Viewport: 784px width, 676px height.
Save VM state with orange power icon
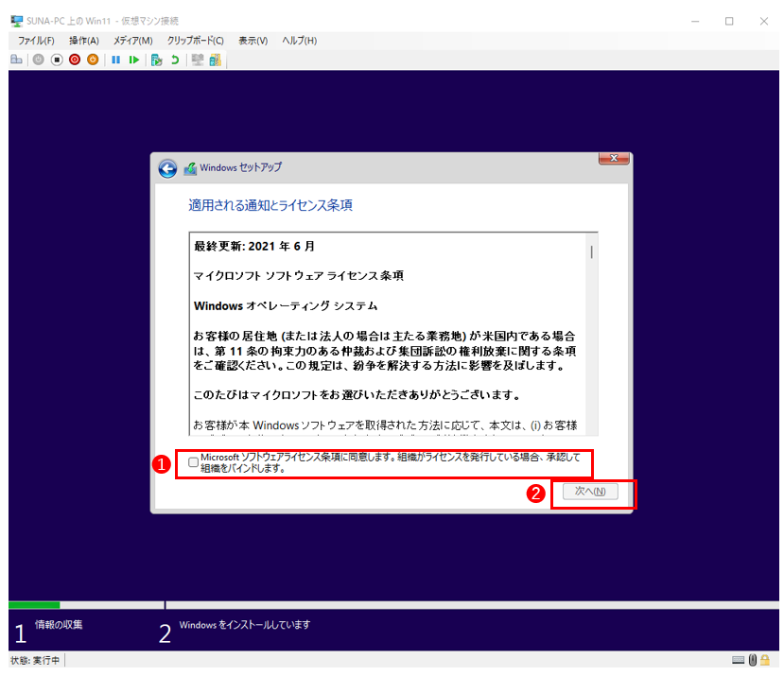coord(93,60)
